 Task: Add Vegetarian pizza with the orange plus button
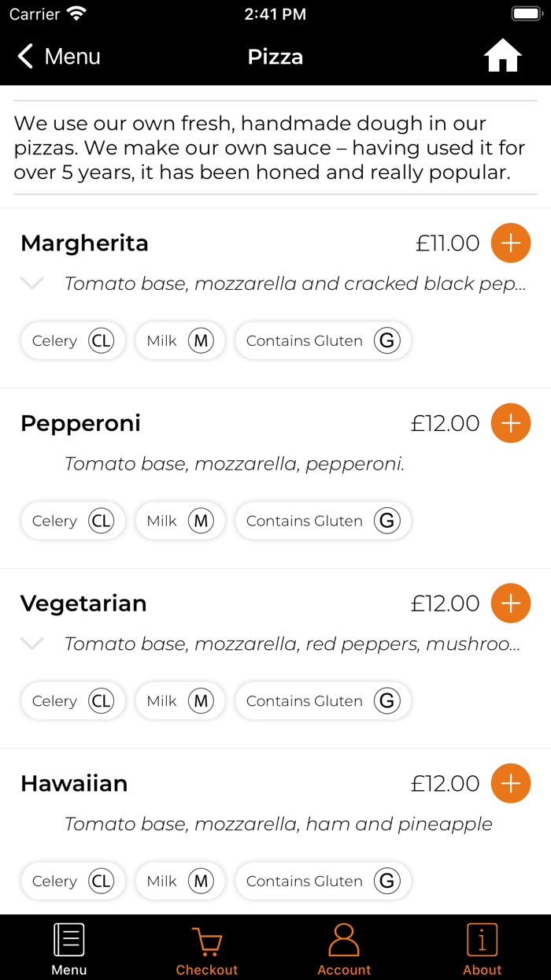(510, 603)
